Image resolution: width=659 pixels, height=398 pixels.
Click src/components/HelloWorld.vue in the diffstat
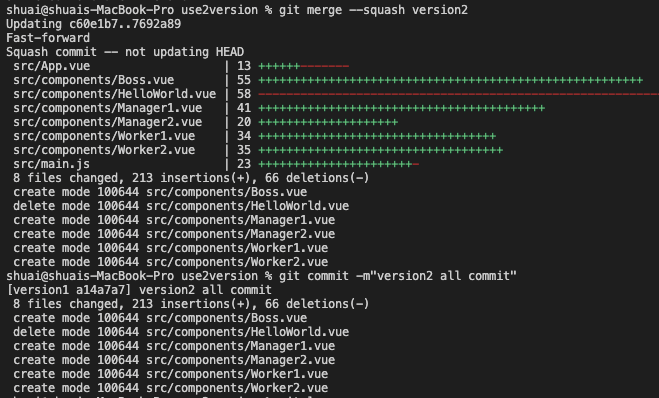pos(114,94)
